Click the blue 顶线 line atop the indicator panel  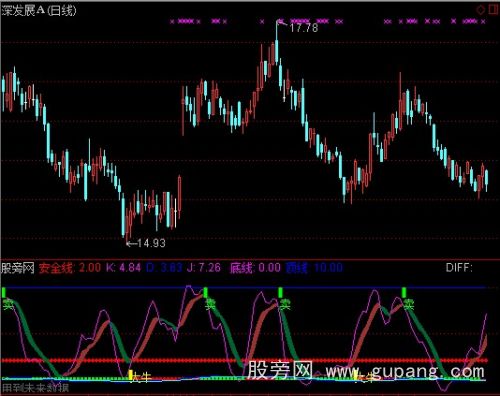tap(243, 287)
